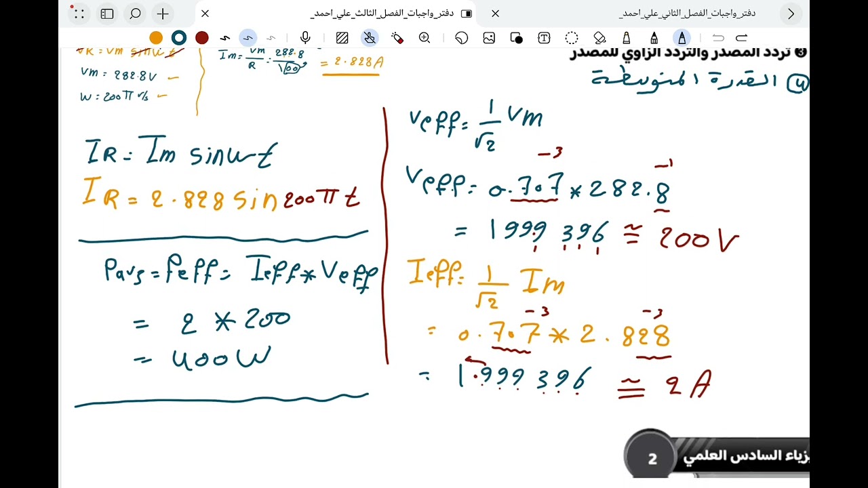Close the الفصل الثاني notebook tab
868x488 pixels.
point(496,14)
